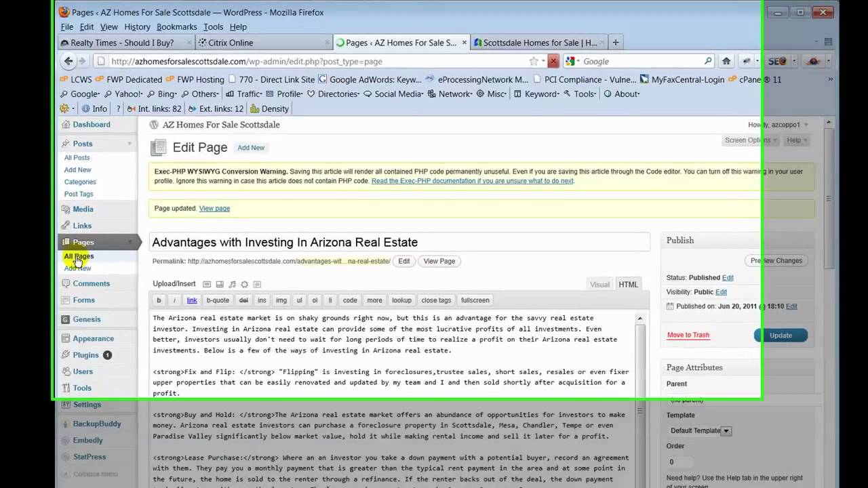This screenshot has width=868, height=488.
Task: Open the File menu
Action: pos(66,26)
